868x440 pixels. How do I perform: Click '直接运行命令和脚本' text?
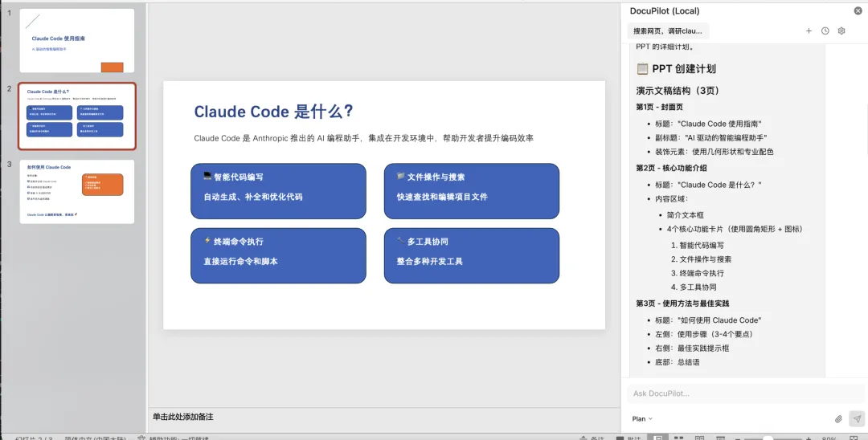point(241,262)
